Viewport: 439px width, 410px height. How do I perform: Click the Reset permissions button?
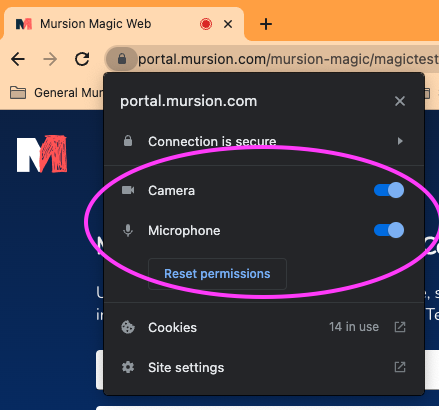pos(217,274)
